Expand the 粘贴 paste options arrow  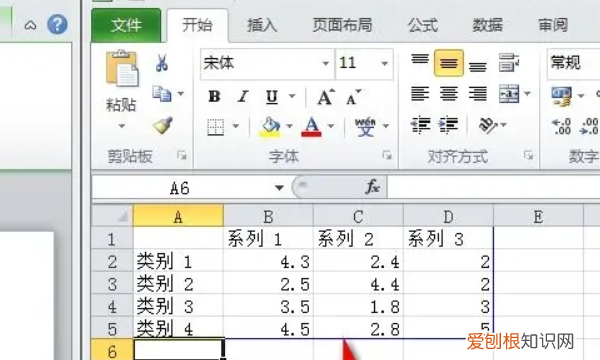pos(122,126)
